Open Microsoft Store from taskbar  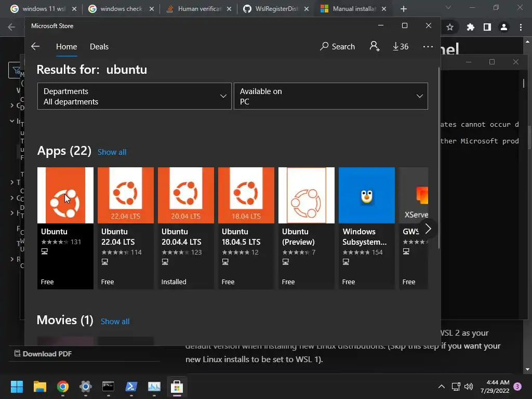click(x=177, y=387)
